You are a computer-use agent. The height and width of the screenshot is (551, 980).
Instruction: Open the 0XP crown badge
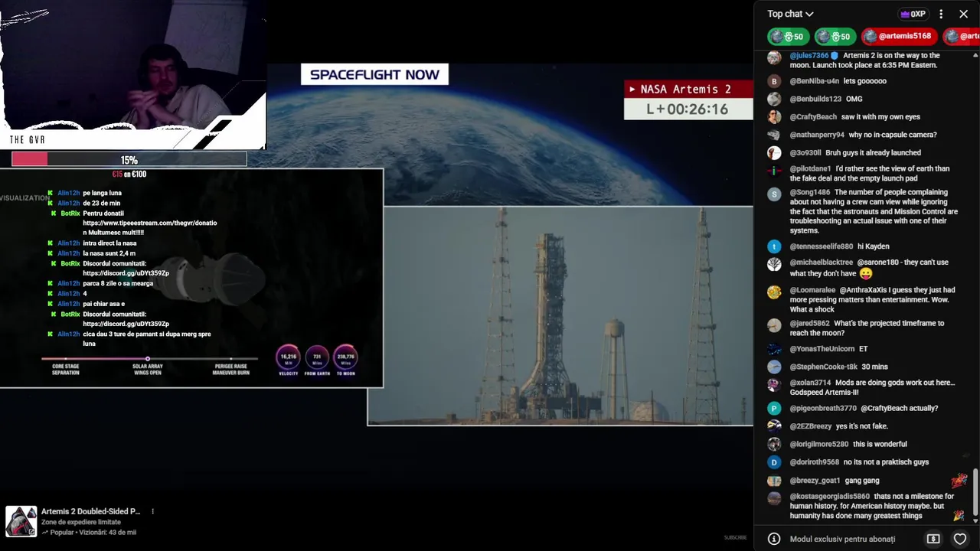pyautogui.click(x=913, y=14)
